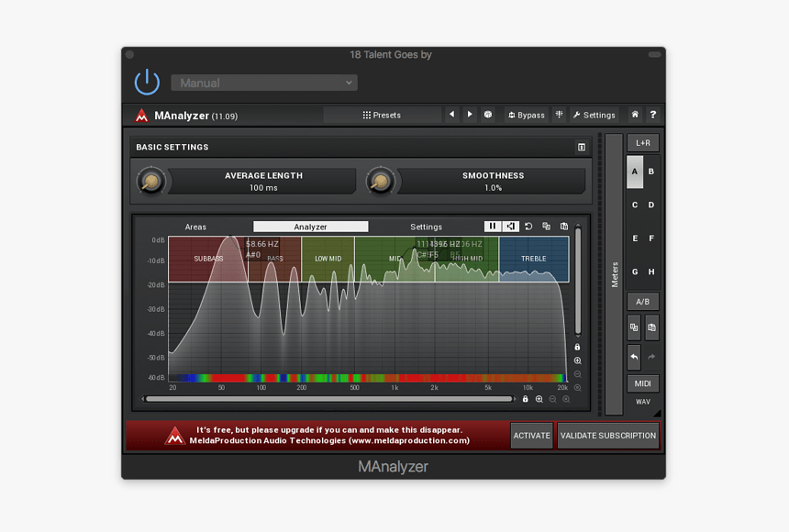Viewport: 789px width, 532px height.
Task: Reset the analyzer with the circular arrow
Action: [x=528, y=227]
